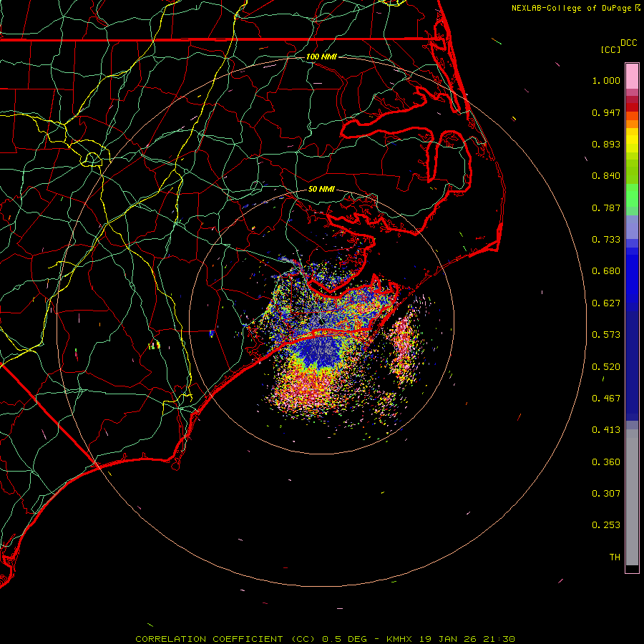Image resolution: width=644 pixels, height=644 pixels.
Task: Select the 0.733 scale label
Action: click(x=606, y=240)
